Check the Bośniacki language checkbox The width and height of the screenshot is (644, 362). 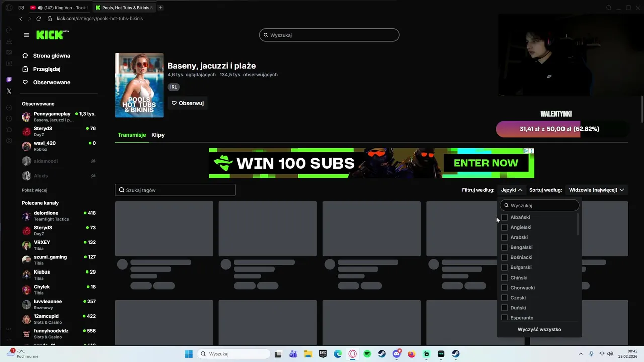tap(505, 257)
